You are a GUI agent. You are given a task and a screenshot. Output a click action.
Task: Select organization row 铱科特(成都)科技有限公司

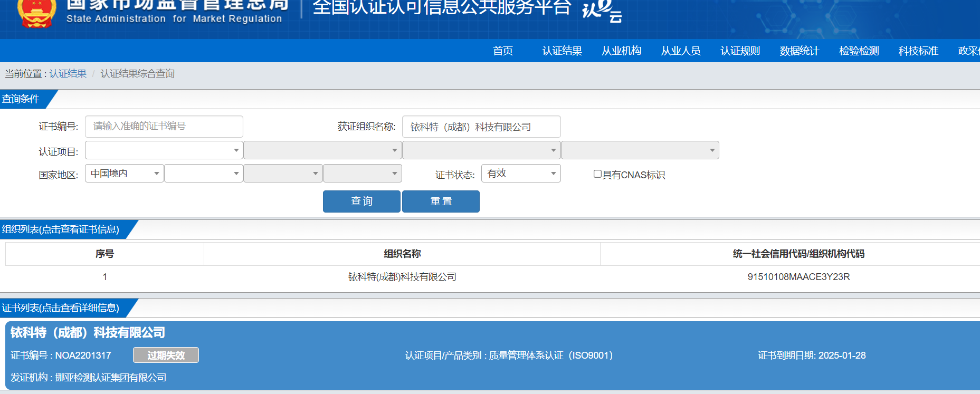[402, 277]
